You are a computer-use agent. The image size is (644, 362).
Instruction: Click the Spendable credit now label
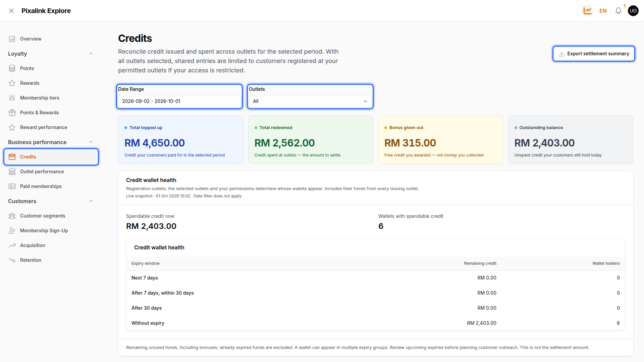[150, 216]
